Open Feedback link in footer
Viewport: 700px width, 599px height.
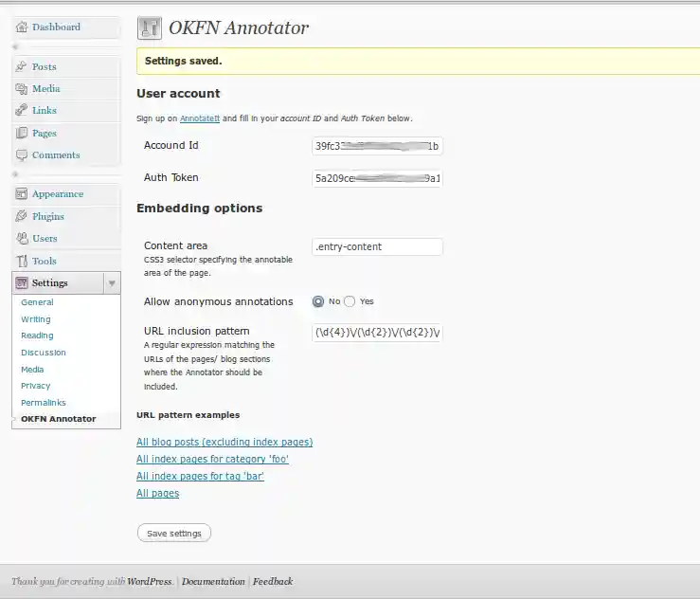point(273,582)
